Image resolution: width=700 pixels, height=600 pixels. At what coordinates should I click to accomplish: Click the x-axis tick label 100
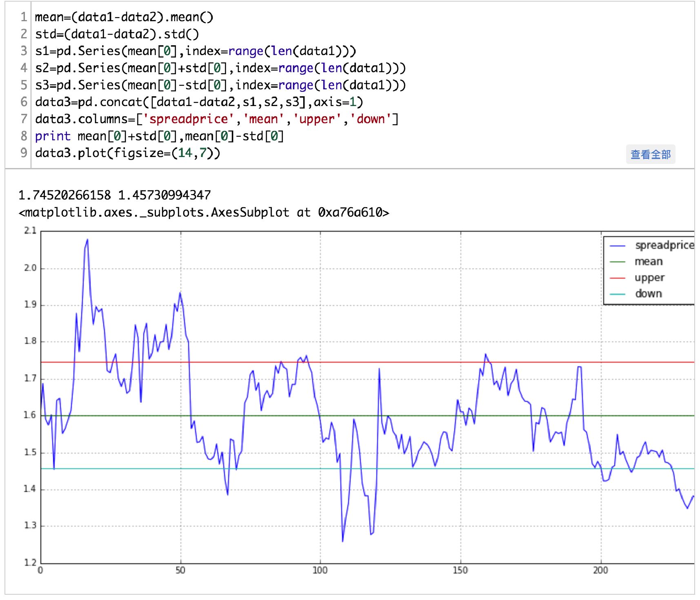[320, 570]
